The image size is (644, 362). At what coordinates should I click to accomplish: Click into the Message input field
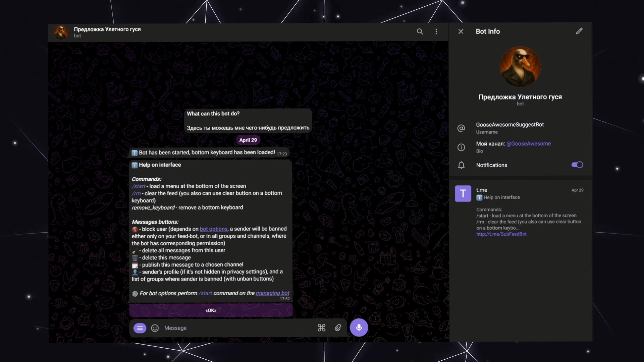(x=235, y=328)
